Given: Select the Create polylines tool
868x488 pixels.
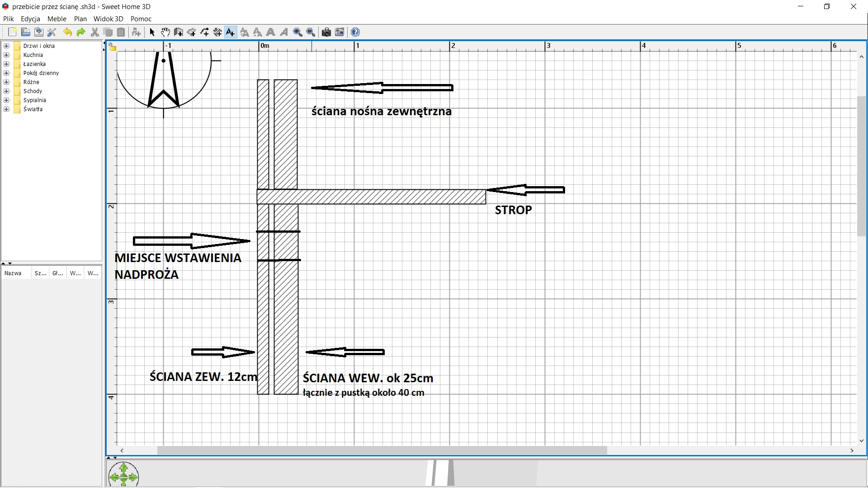Looking at the screenshot, I should tap(204, 32).
